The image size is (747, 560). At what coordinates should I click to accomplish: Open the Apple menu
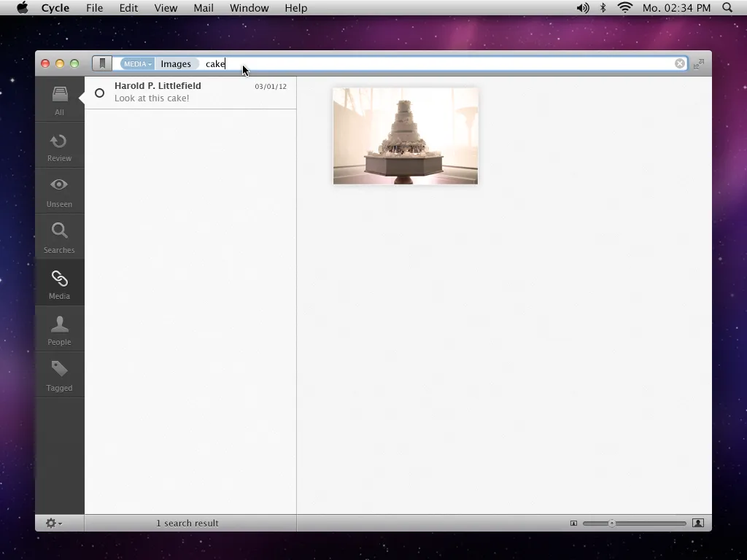[x=23, y=7]
